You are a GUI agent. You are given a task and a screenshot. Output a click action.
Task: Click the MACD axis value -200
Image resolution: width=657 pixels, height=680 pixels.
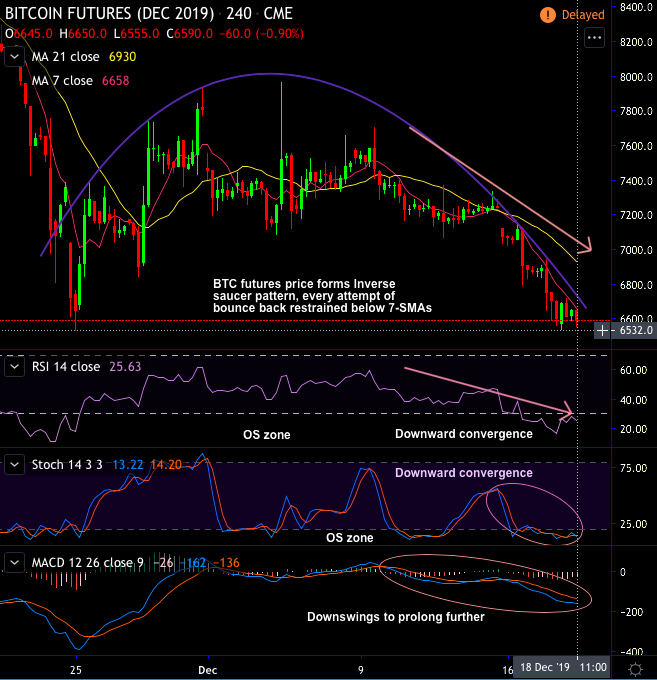coord(631,612)
